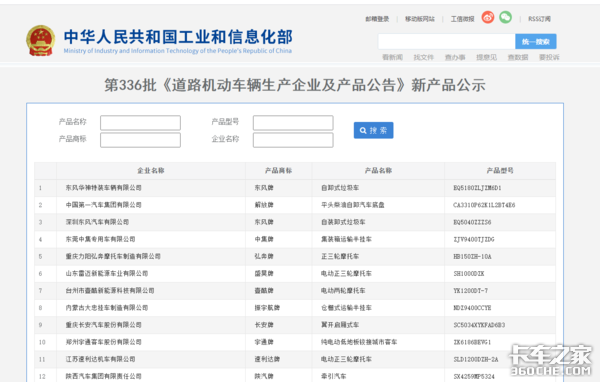Open the Weibo icon link

coord(488,18)
